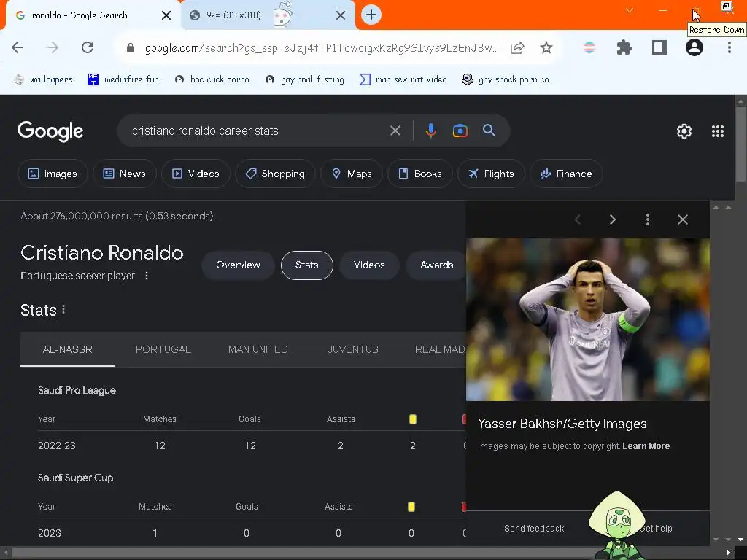Focus the URL address bar
Viewport: 747px width, 560px height.
click(322, 47)
